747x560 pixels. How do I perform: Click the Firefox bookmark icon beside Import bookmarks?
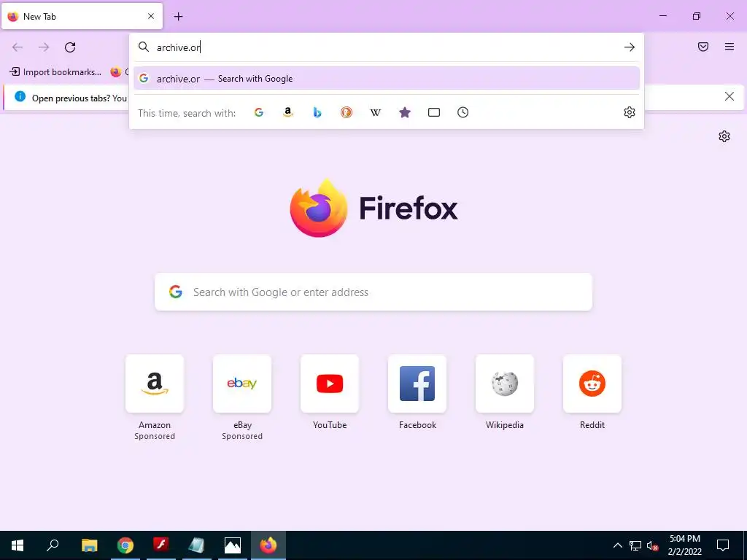pos(116,72)
